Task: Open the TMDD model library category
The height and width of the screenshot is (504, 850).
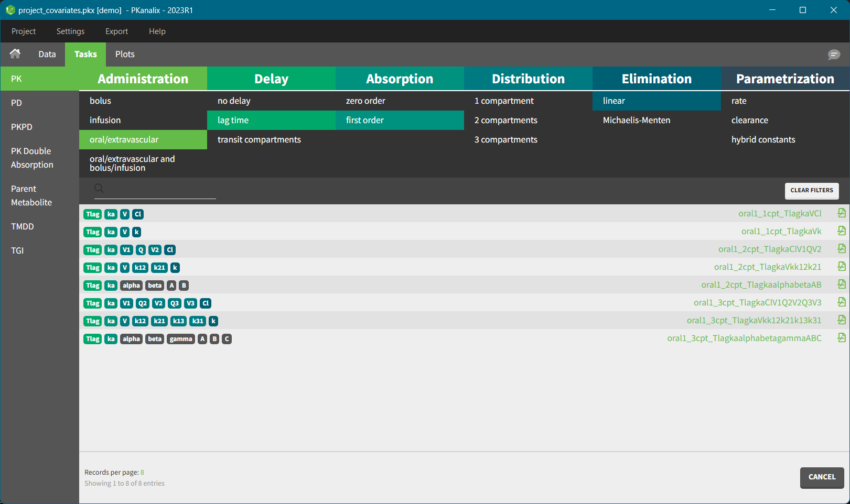Action: point(23,226)
